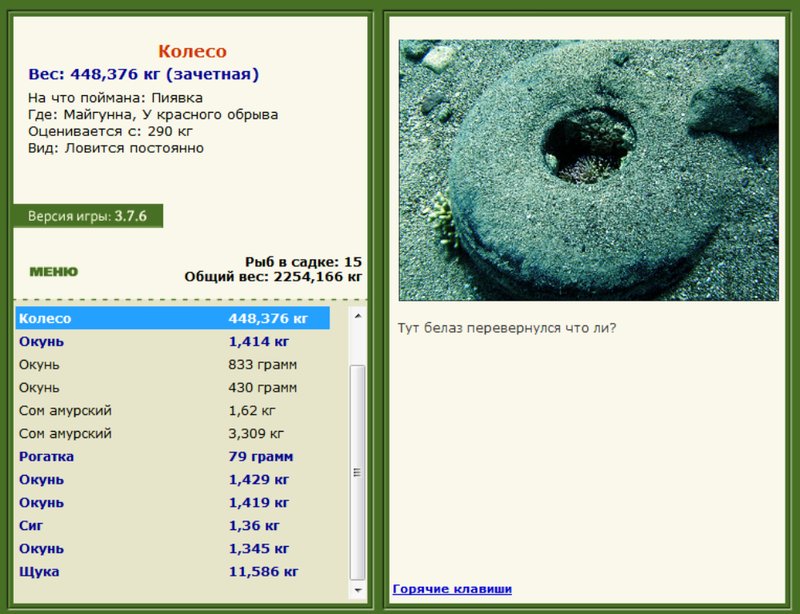
Task: Select the Колесо 448,376 кг entry
Action: (x=172, y=318)
